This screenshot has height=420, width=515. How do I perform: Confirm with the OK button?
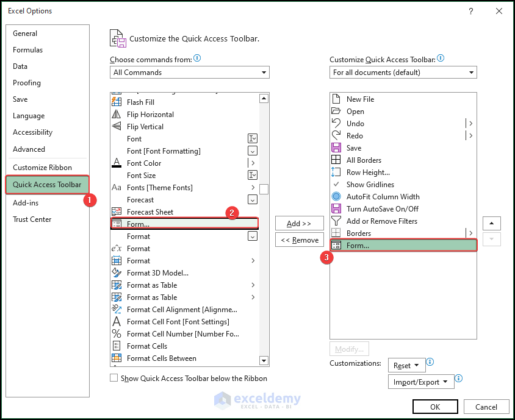click(435, 407)
